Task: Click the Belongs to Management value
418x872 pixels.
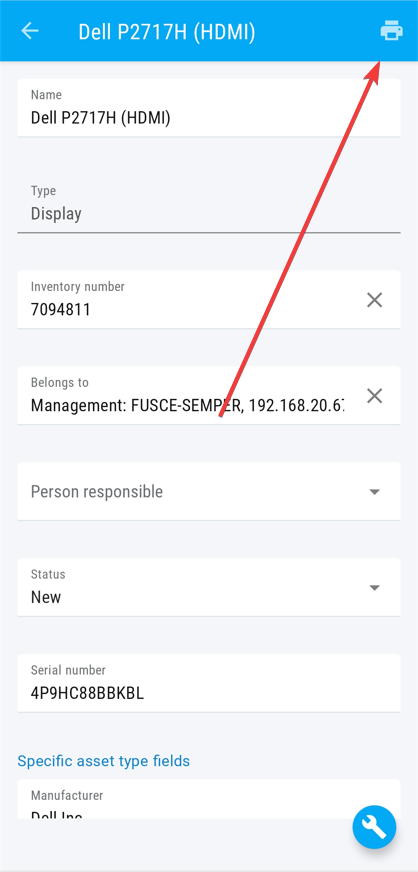Action: (x=187, y=405)
